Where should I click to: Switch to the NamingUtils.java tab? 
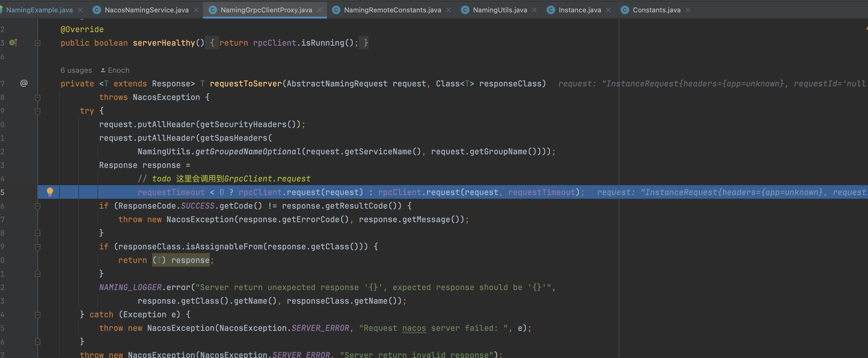tap(500, 10)
